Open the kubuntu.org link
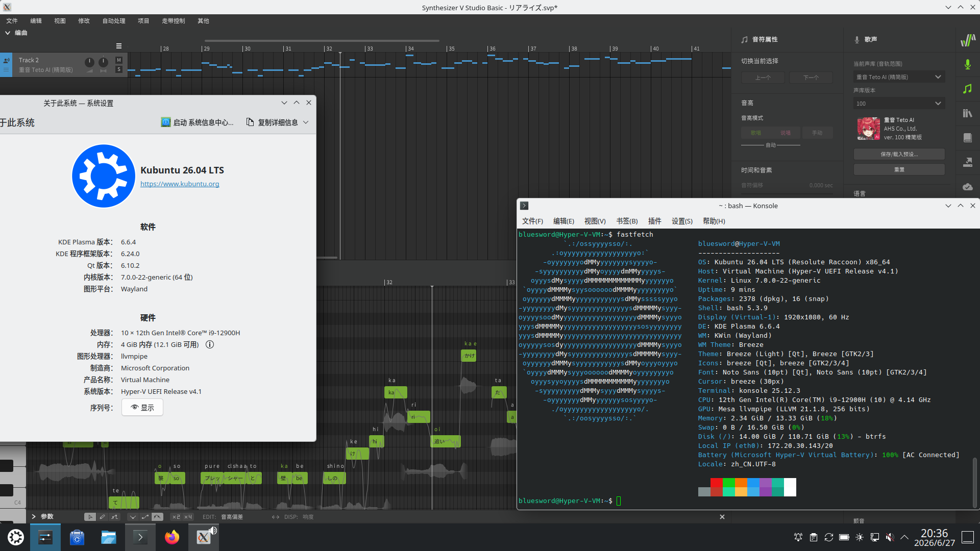The width and height of the screenshot is (980, 551). tap(180, 184)
